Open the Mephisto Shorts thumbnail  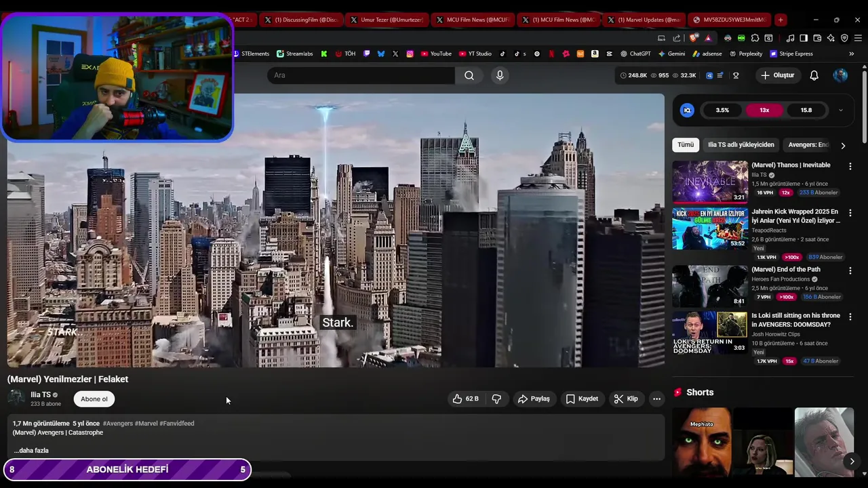pos(702,442)
